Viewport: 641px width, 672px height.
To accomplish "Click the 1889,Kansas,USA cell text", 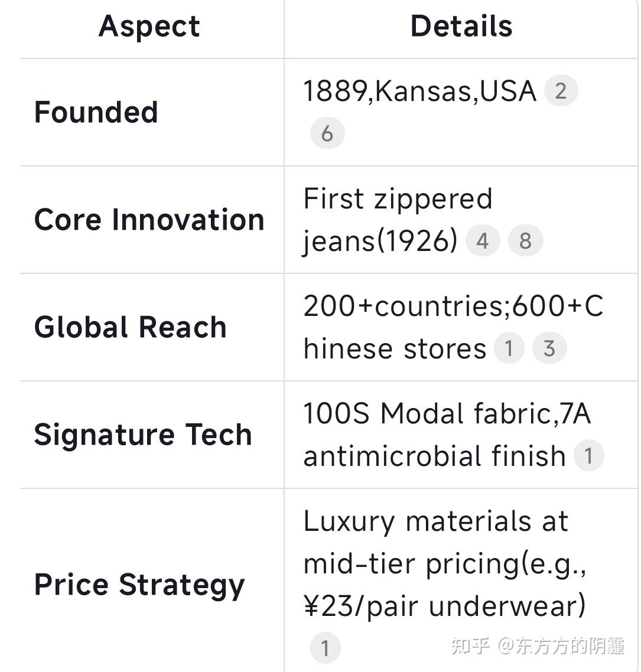I will click(x=420, y=91).
